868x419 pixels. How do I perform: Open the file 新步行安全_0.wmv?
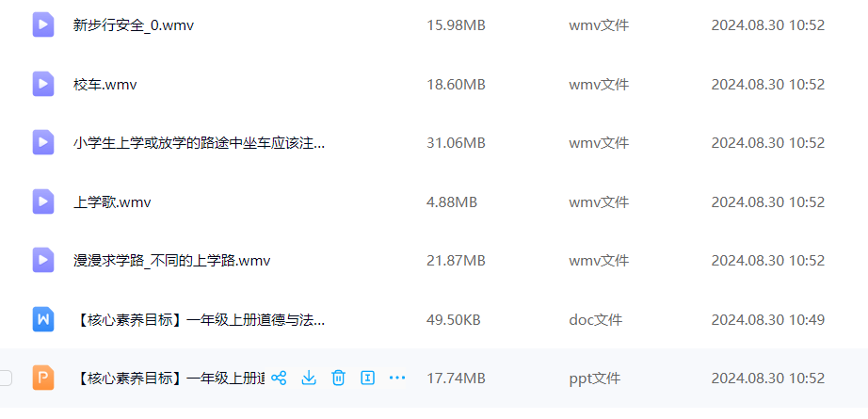click(x=134, y=24)
